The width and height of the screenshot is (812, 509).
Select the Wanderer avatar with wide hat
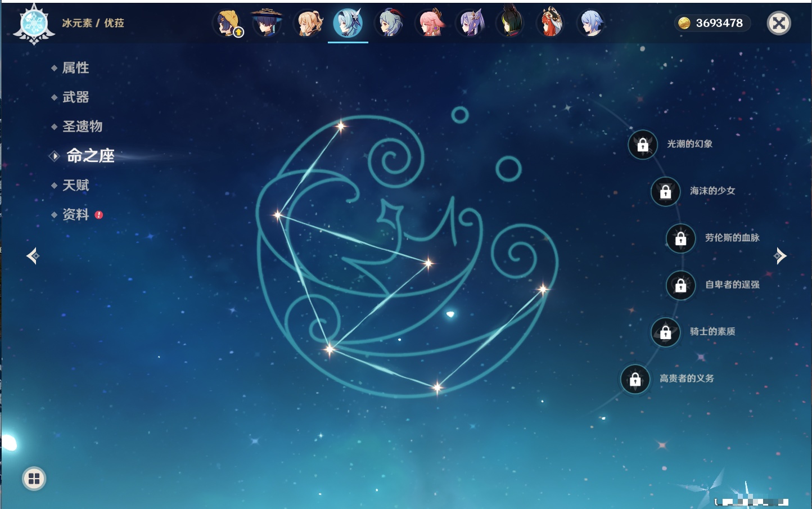click(x=267, y=23)
